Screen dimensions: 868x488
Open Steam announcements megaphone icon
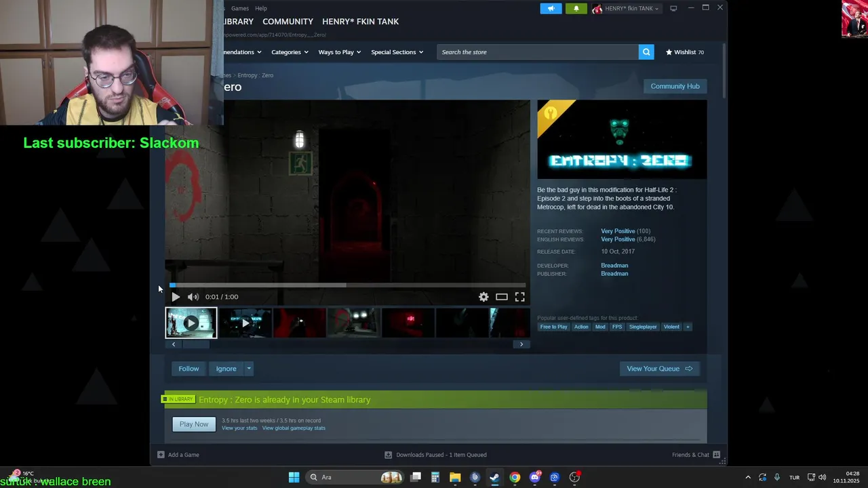pyautogui.click(x=551, y=8)
